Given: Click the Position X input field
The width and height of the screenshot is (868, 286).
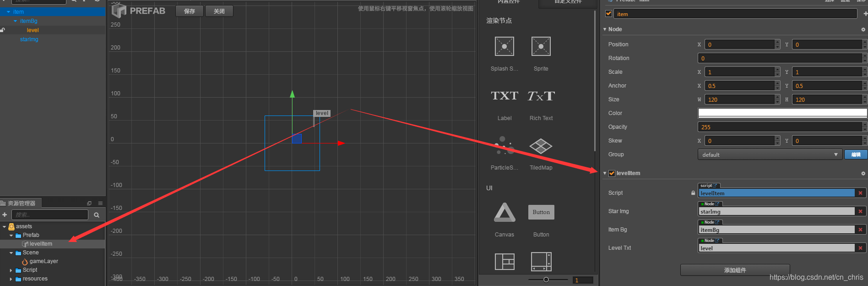Looking at the screenshot, I should tap(739, 44).
